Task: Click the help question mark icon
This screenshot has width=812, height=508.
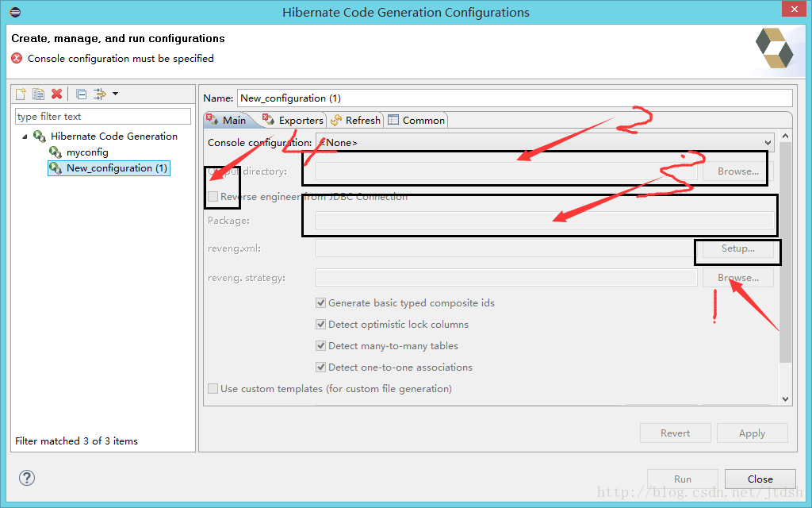Action: [27, 478]
